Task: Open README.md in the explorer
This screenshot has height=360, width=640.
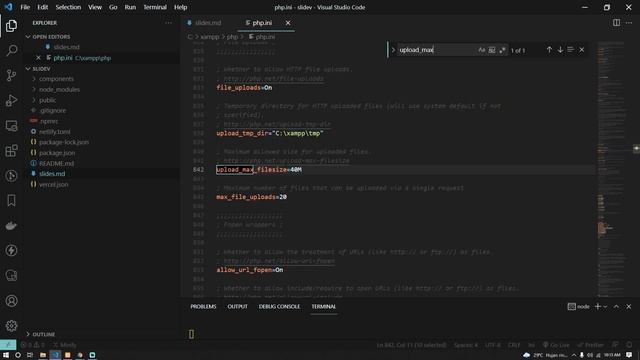Action: [56, 163]
